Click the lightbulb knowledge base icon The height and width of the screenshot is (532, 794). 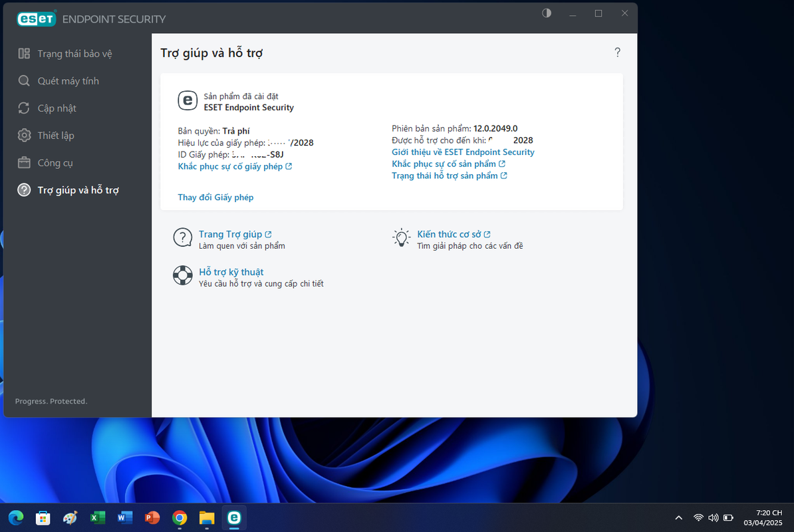[402, 237]
